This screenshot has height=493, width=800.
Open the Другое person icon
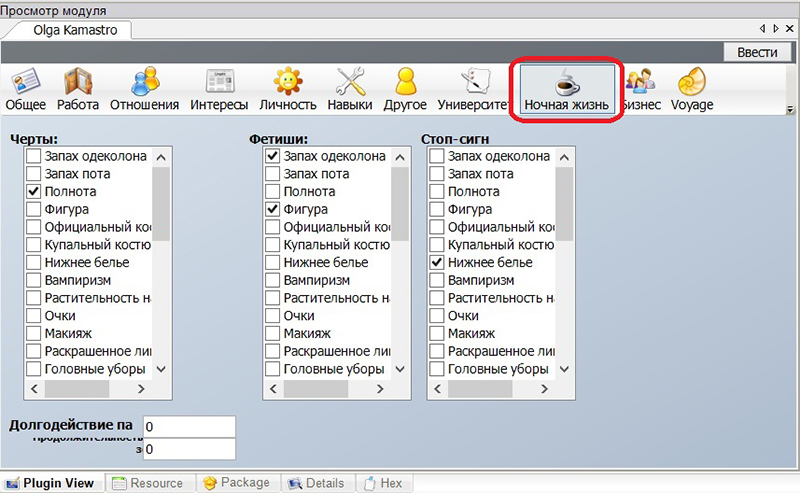406,82
